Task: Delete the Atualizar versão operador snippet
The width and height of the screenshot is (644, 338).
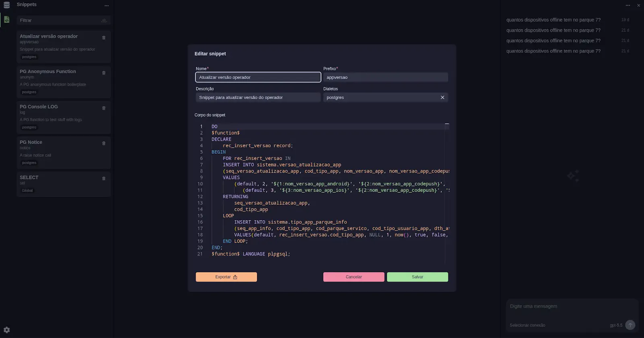Action: [x=104, y=37]
